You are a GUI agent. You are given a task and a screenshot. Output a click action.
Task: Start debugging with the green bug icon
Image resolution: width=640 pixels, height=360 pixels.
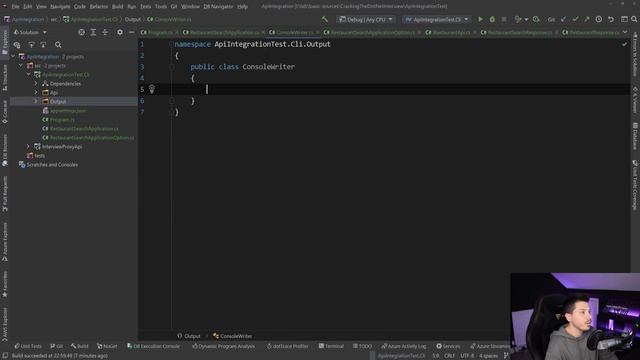pos(492,19)
